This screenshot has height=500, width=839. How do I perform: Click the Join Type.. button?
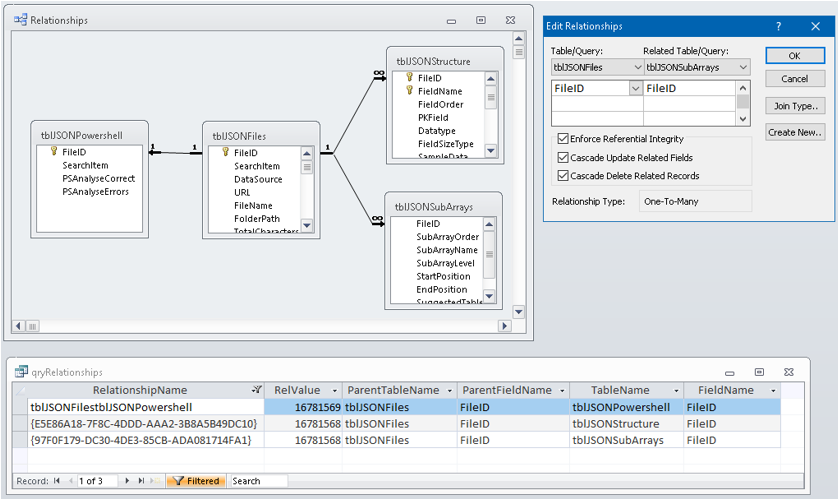[x=795, y=106]
